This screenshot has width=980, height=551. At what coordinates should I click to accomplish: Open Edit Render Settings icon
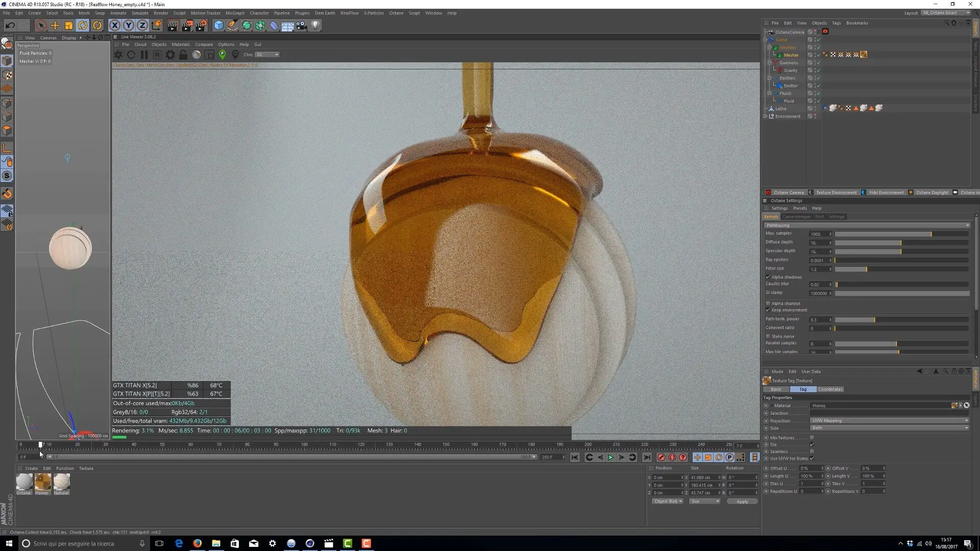click(x=202, y=25)
